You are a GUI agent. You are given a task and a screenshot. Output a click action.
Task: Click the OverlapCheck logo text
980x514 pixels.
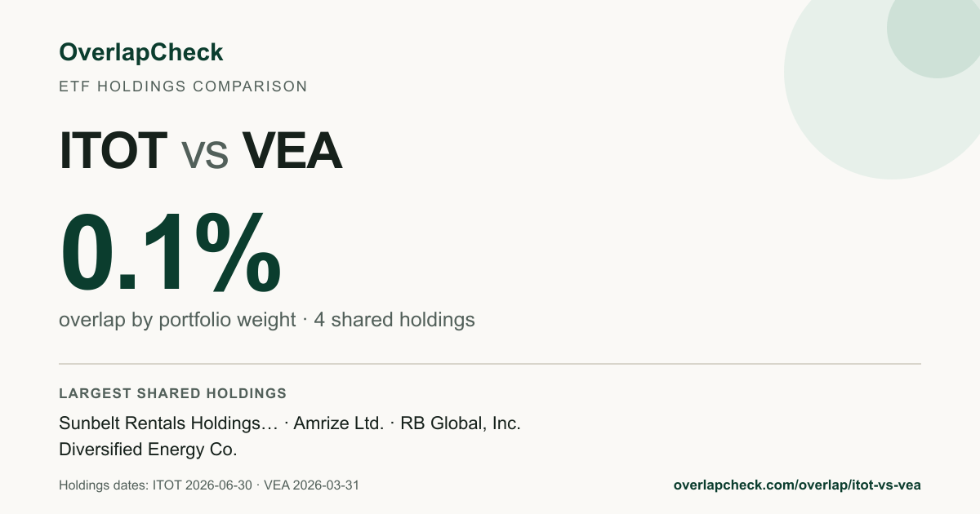[x=140, y=53]
